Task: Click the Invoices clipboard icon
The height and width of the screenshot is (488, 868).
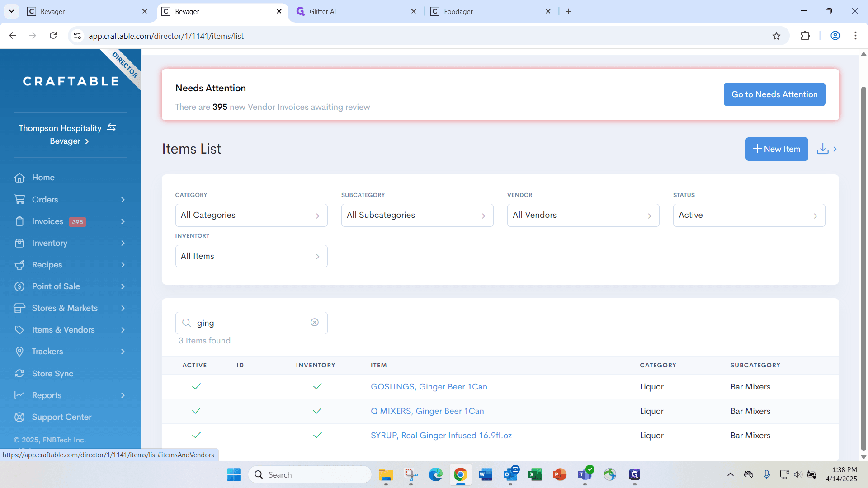Action: pyautogui.click(x=19, y=221)
